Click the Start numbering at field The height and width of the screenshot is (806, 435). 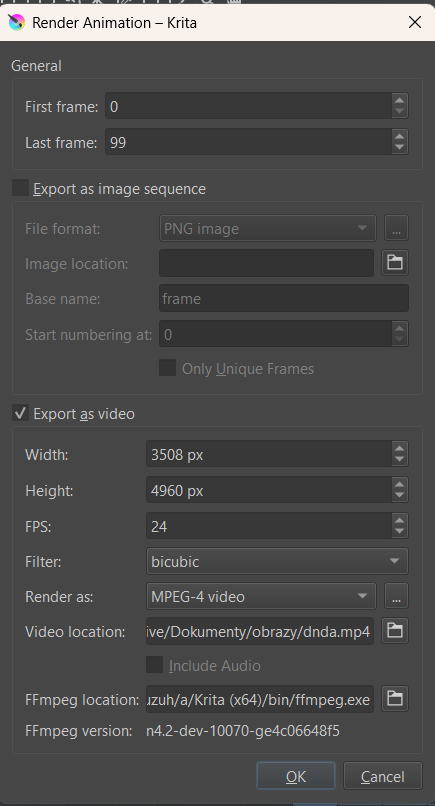pos(275,334)
